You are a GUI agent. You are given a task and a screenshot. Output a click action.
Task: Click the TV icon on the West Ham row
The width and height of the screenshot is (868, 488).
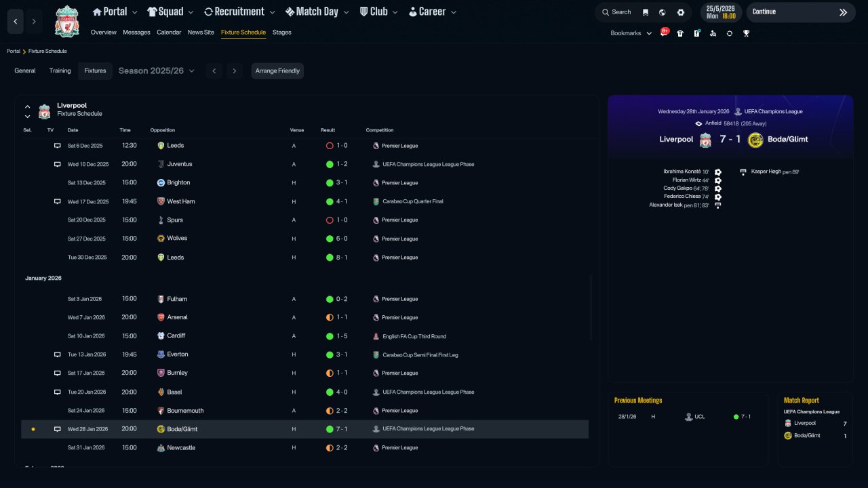tap(58, 201)
